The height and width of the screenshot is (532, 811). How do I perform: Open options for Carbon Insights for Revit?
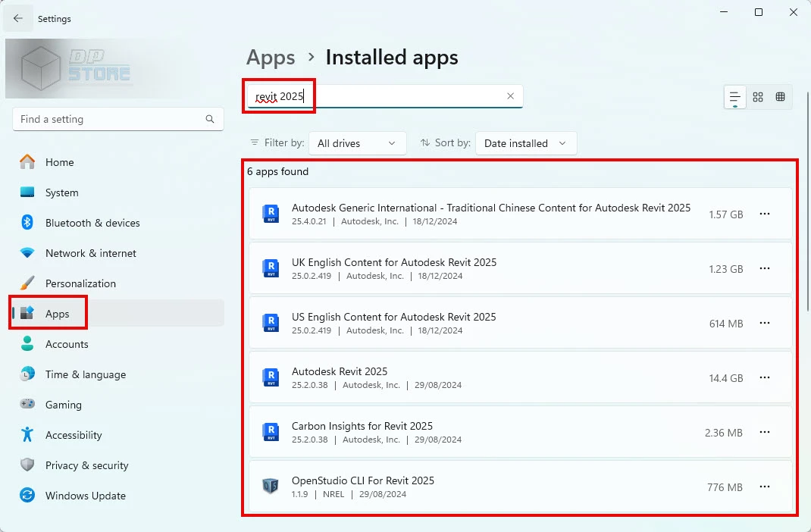coord(765,432)
